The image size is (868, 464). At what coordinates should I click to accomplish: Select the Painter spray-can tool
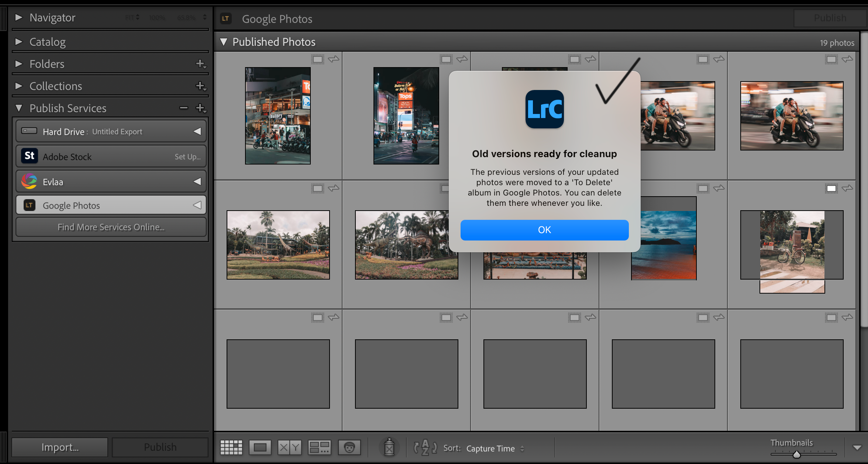tap(389, 447)
